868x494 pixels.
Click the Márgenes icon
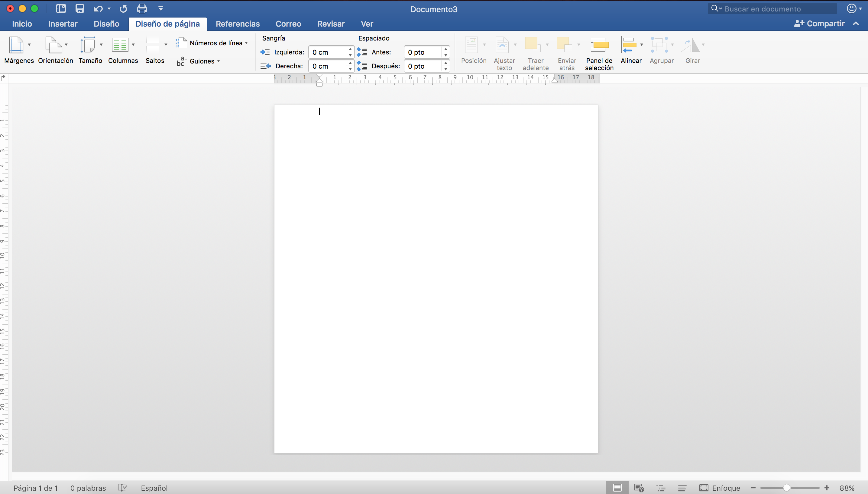[16, 45]
